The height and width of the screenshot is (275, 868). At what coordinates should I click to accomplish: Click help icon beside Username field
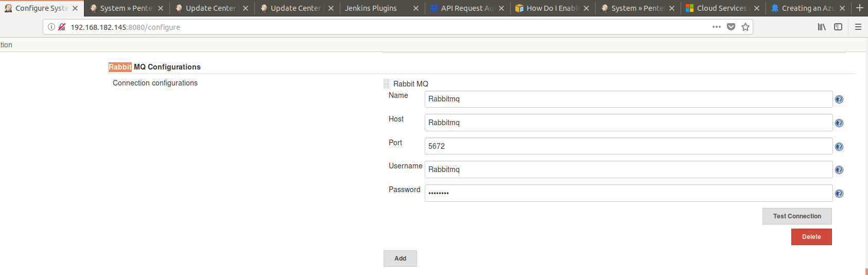(839, 170)
